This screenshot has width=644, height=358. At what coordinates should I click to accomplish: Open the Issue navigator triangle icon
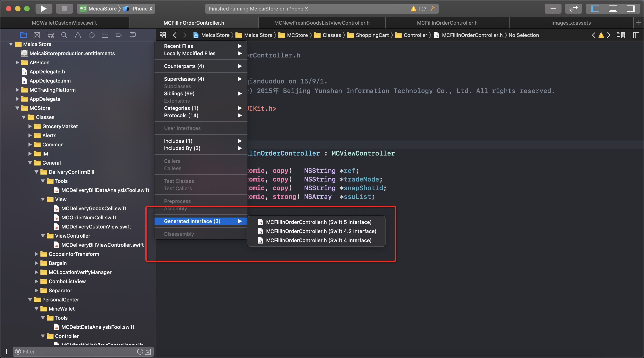coord(78,35)
